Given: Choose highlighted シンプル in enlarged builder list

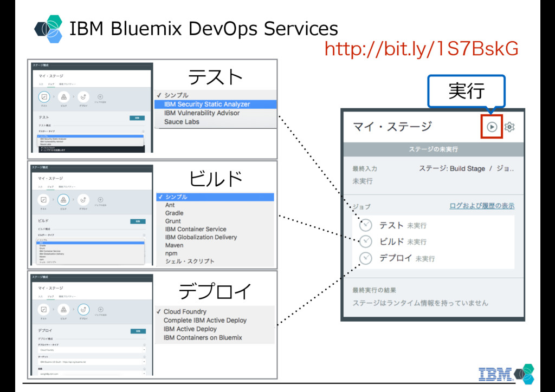Looking at the screenshot, I should [x=215, y=197].
